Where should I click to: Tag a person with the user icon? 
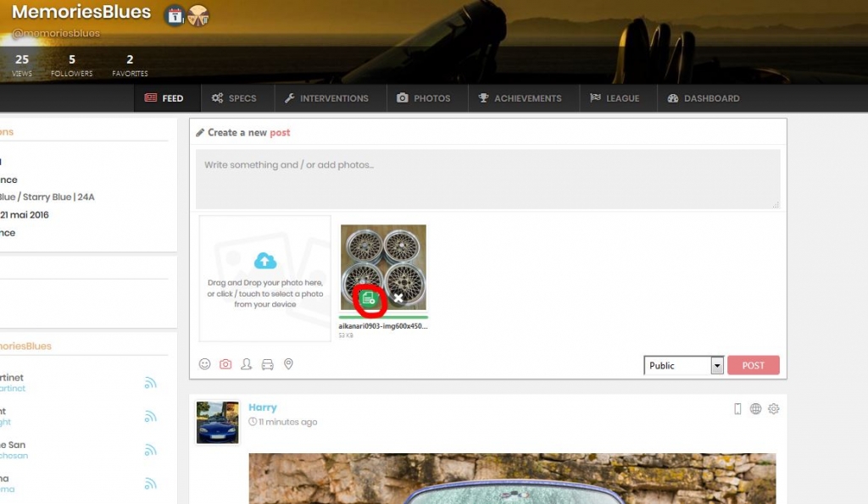pos(247,364)
